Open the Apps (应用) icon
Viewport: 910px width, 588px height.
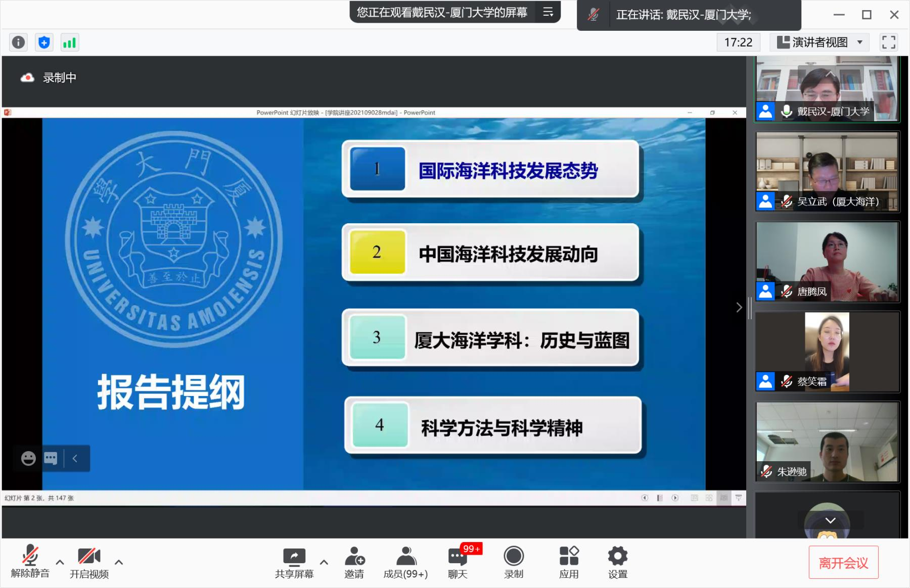coord(569,562)
